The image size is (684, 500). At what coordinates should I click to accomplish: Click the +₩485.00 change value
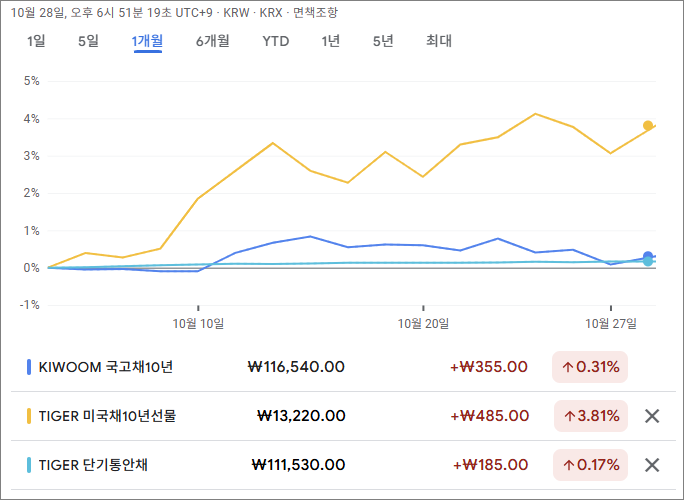pos(489,416)
